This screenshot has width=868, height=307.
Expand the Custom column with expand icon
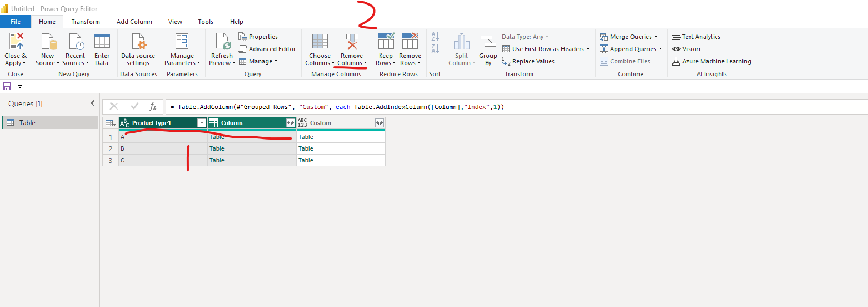380,123
